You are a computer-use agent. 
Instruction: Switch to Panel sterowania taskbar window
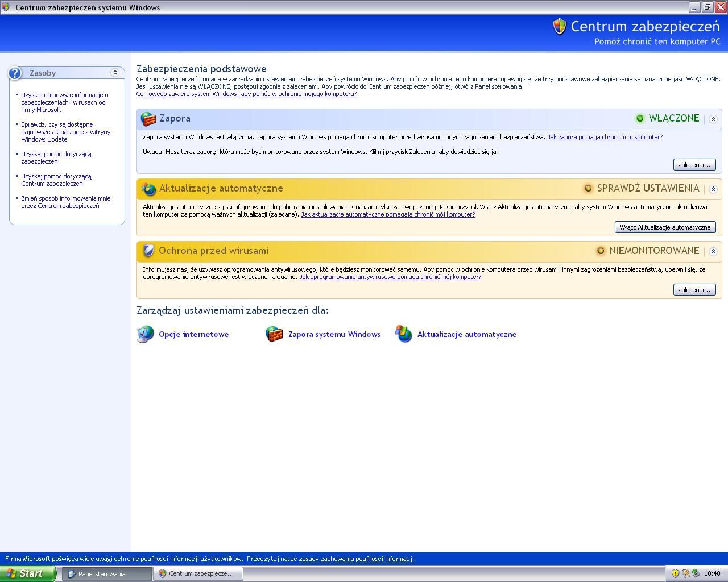tap(107, 574)
